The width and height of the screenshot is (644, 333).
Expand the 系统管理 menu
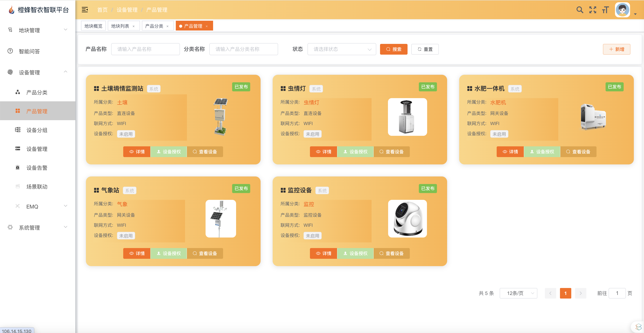click(37, 228)
